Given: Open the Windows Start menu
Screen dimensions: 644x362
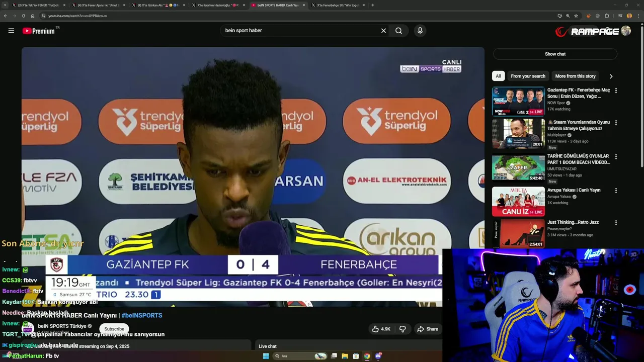Looking at the screenshot, I should pyautogui.click(x=266, y=356).
